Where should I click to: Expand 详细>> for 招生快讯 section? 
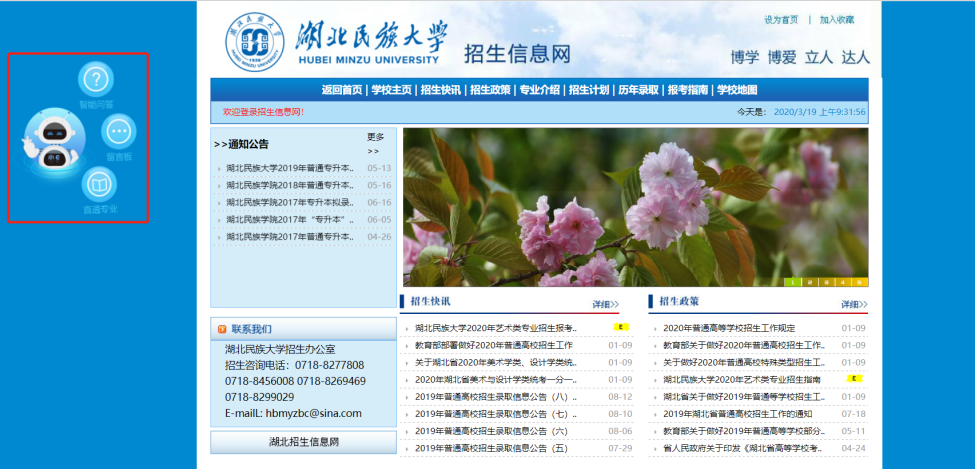click(x=605, y=304)
